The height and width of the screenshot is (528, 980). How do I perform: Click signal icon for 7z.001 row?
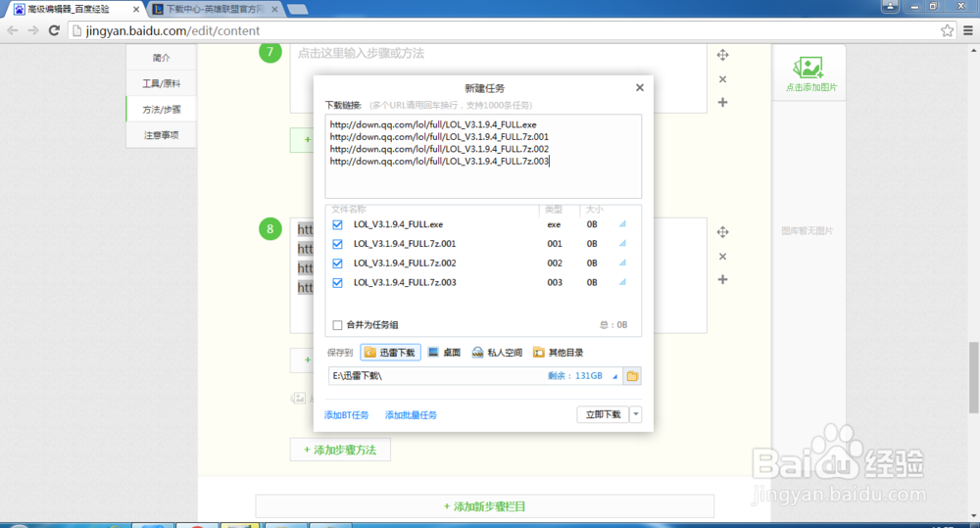point(622,243)
